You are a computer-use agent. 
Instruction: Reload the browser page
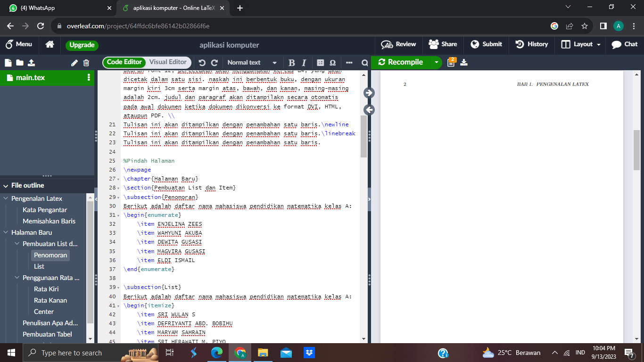41,26
